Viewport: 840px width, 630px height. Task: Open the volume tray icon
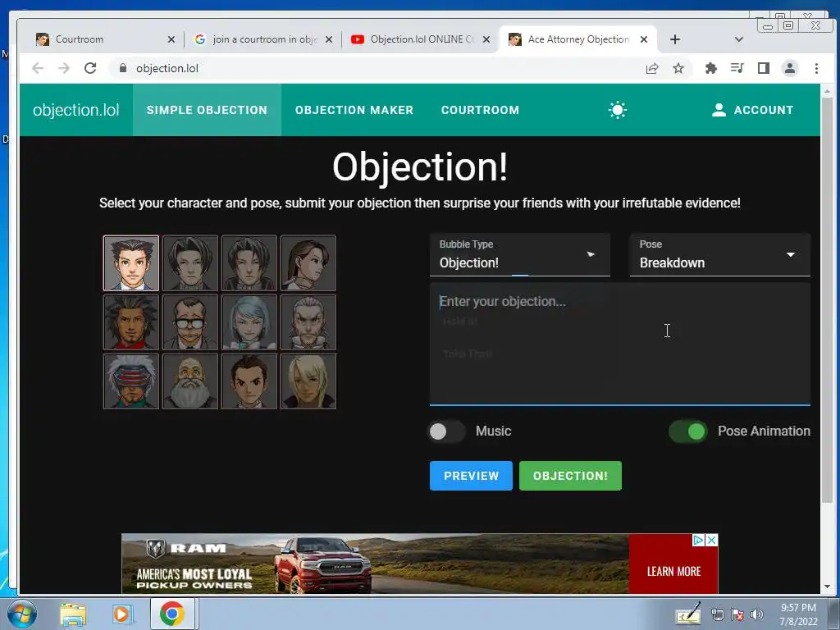point(756,614)
